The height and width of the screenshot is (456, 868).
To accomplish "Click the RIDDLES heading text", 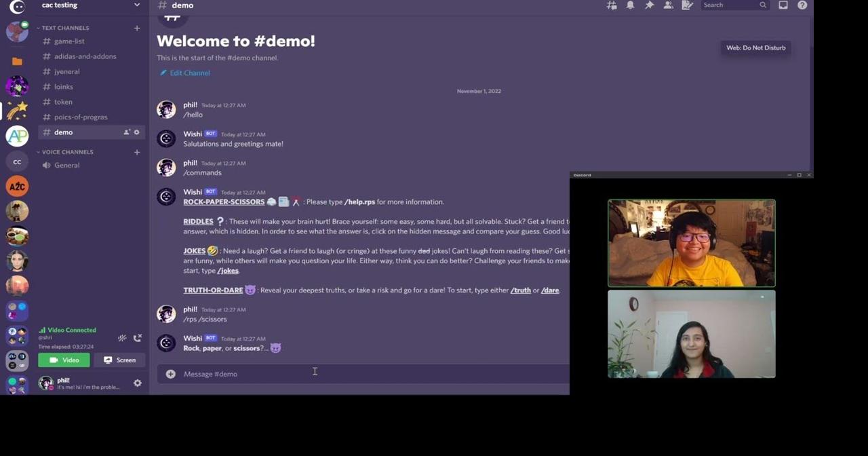I will pos(198,221).
